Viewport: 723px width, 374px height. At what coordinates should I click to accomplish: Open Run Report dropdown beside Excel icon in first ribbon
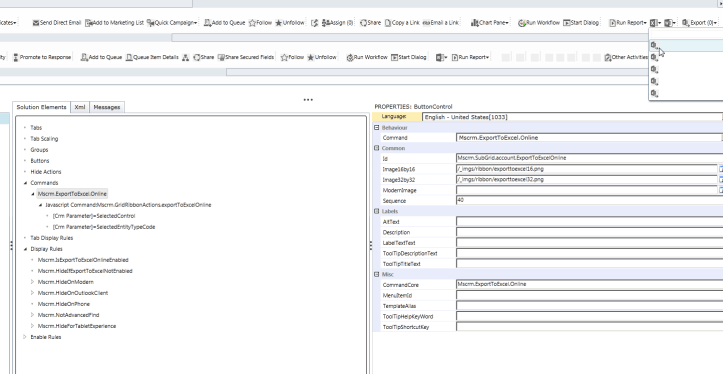pos(628,23)
